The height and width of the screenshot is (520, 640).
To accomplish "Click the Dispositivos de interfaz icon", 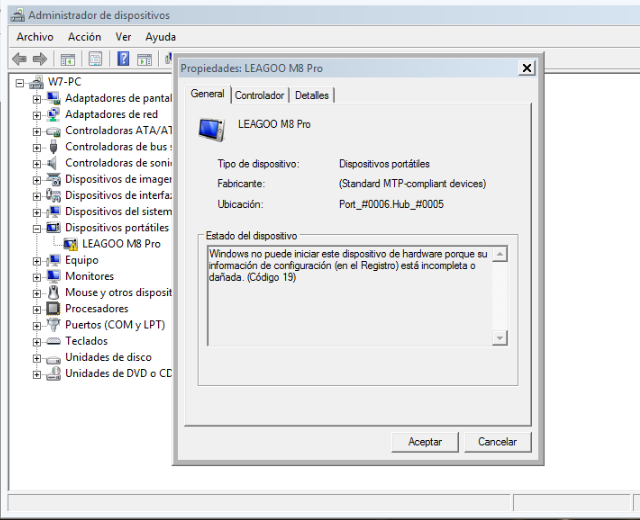I will pos(53,196).
